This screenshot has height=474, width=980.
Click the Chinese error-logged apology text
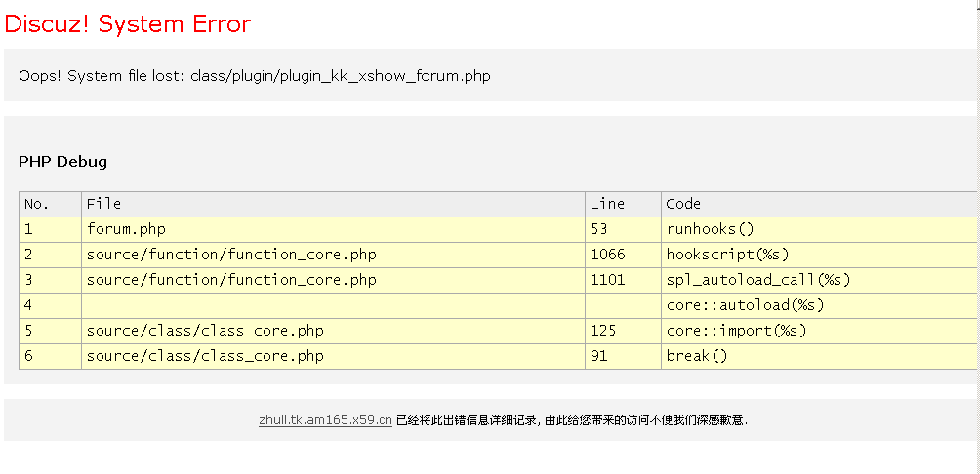(573, 420)
